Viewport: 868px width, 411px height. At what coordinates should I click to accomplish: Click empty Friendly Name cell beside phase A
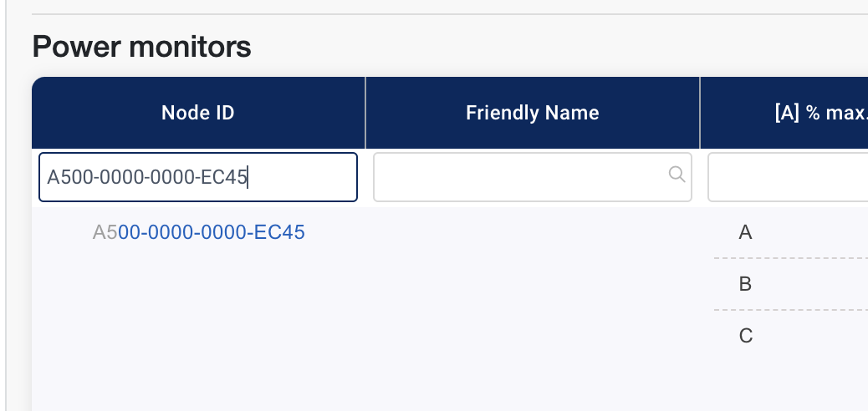pyautogui.click(x=532, y=232)
